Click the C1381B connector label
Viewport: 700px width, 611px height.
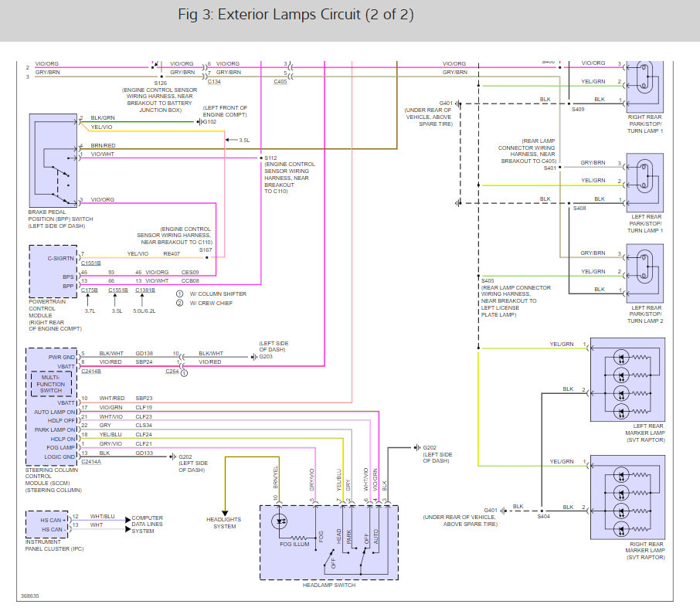tap(145, 290)
